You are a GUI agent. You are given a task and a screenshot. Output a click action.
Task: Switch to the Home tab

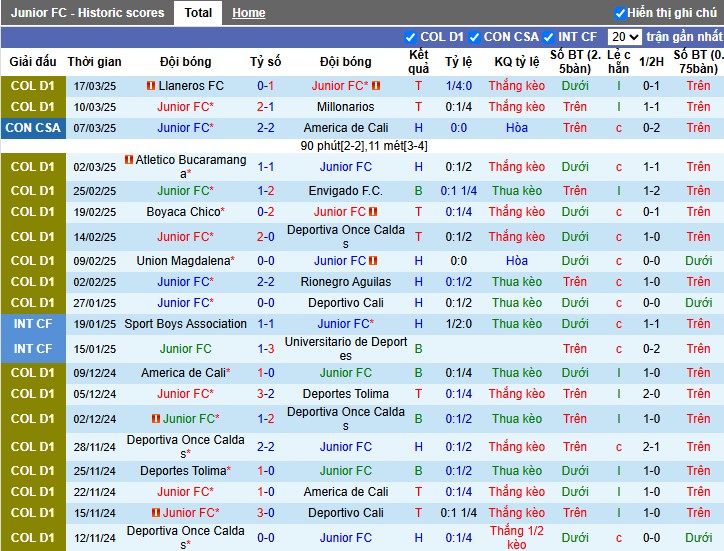248,13
